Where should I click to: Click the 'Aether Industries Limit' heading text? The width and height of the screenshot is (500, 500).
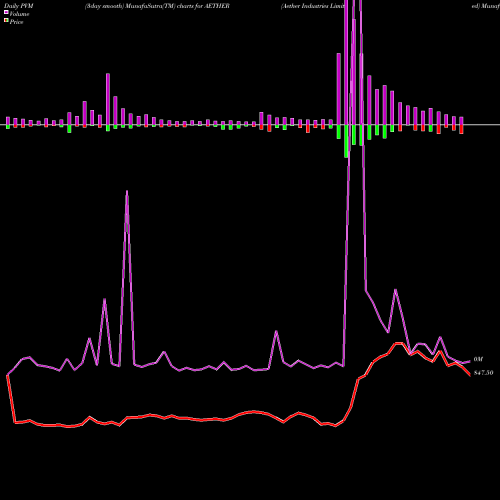pyautogui.click(x=312, y=6)
